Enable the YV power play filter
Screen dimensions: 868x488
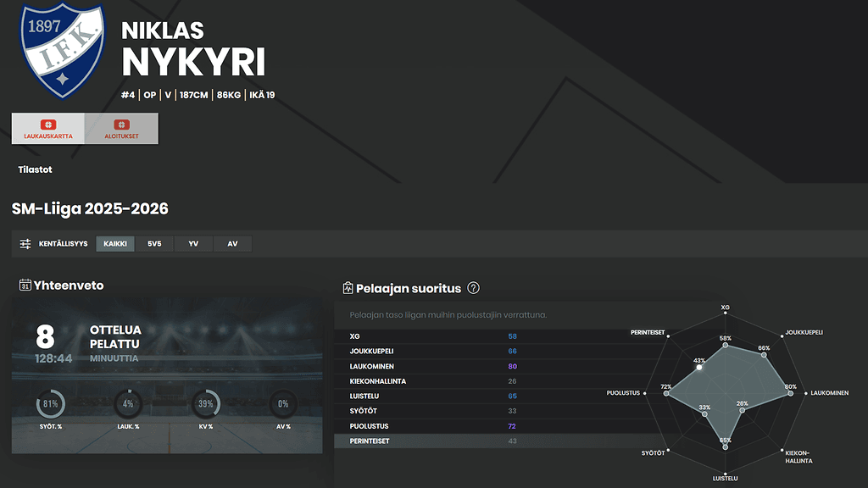(193, 243)
